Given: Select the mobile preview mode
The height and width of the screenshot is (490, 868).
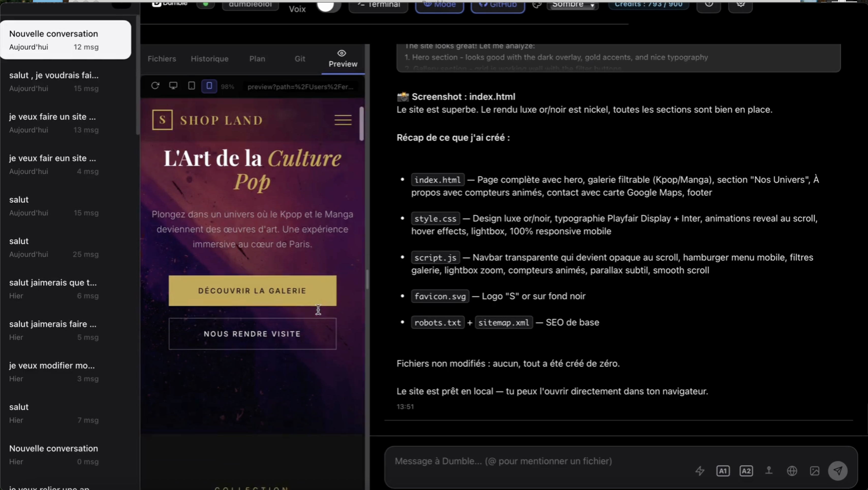Looking at the screenshot, I should [x=209, y=86].
